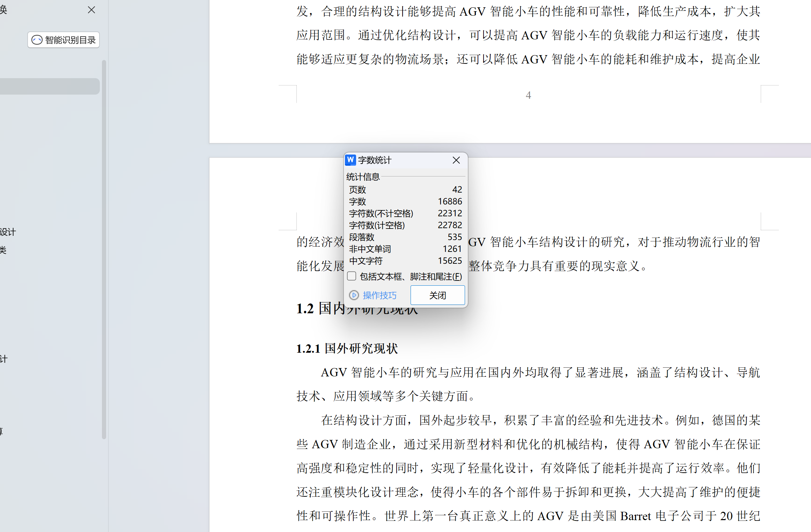Viewport: 811px width, 532px height.
Task: Click the page number 4 in footer
Action: (528, 95)
